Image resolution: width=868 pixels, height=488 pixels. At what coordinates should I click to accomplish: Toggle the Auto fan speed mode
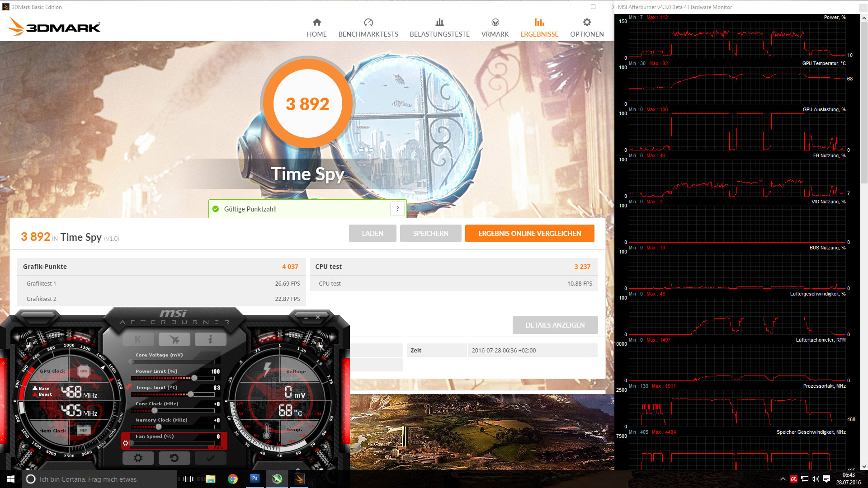pos(218,447)
